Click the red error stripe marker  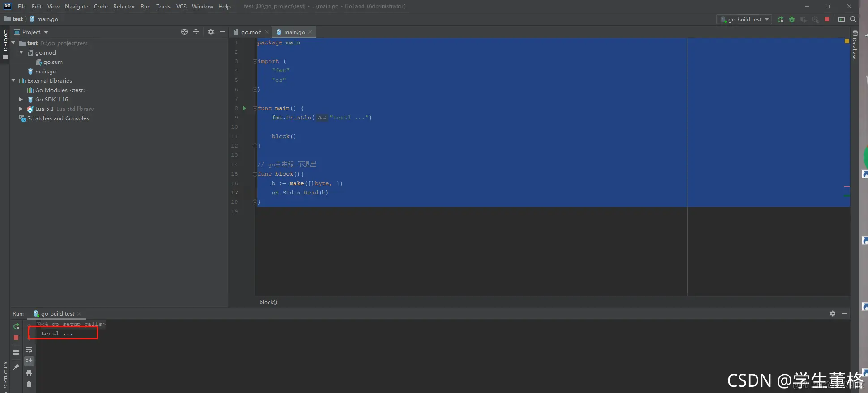[x=847, y=186]
